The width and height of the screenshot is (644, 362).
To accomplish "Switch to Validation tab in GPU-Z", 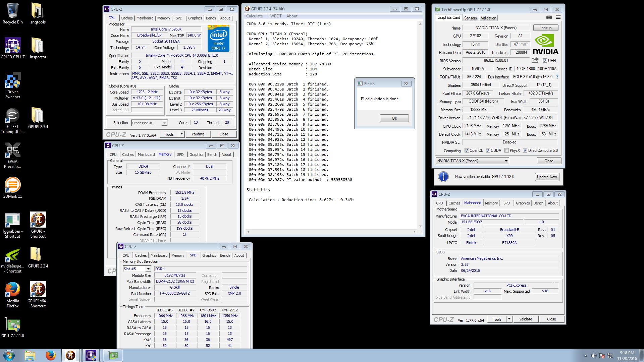I will 488,18.
